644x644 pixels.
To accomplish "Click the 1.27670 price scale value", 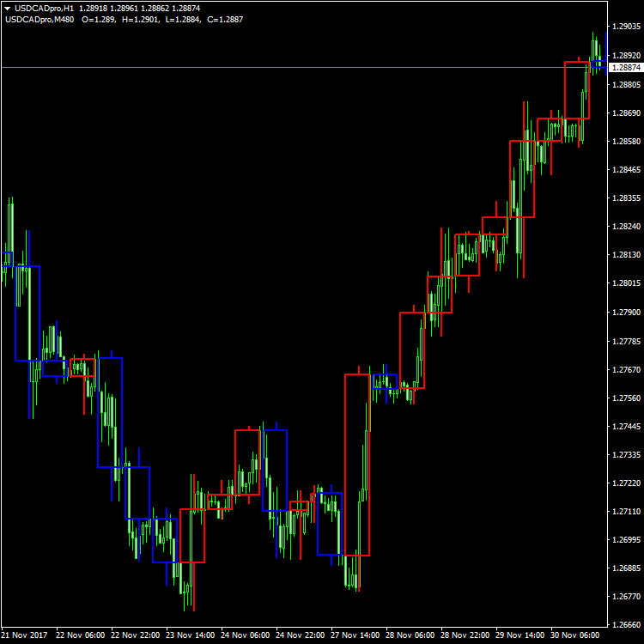I will 626,369.
